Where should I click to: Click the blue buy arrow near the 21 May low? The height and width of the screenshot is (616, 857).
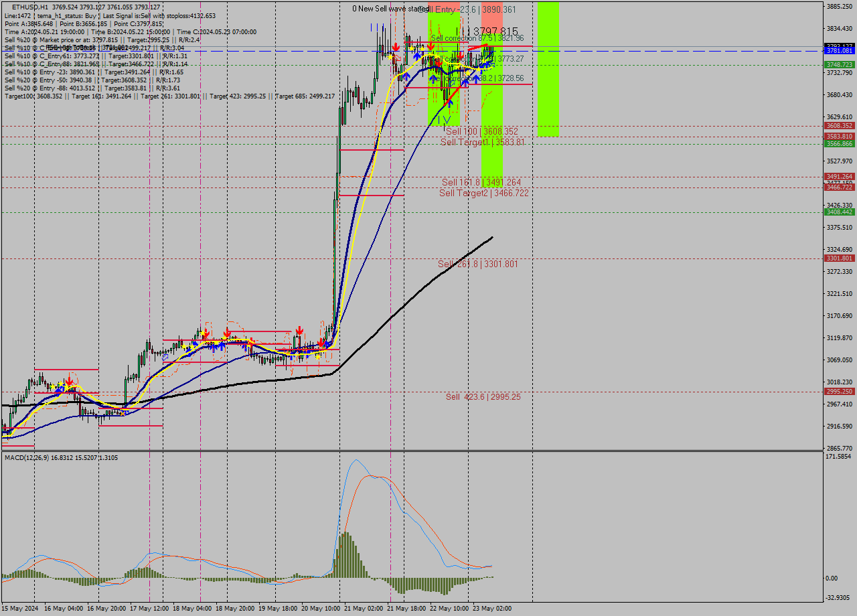click(x=450, y=104)
